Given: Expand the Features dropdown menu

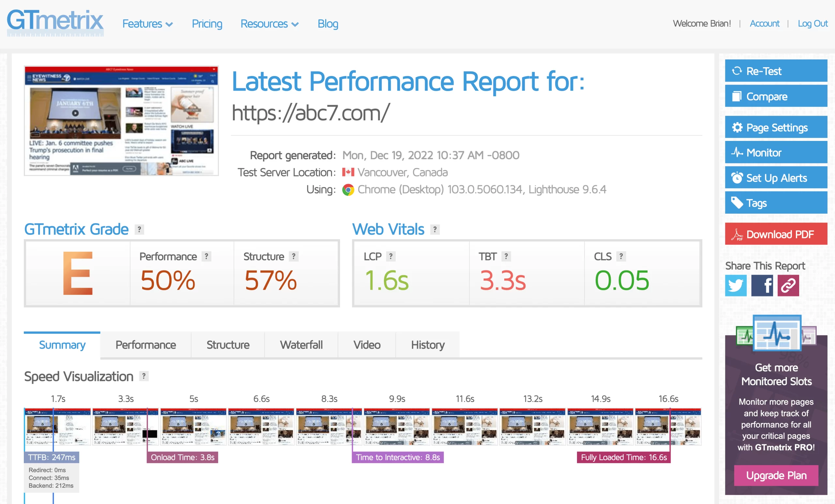Looking at the screenshot, I should [148, 24].
